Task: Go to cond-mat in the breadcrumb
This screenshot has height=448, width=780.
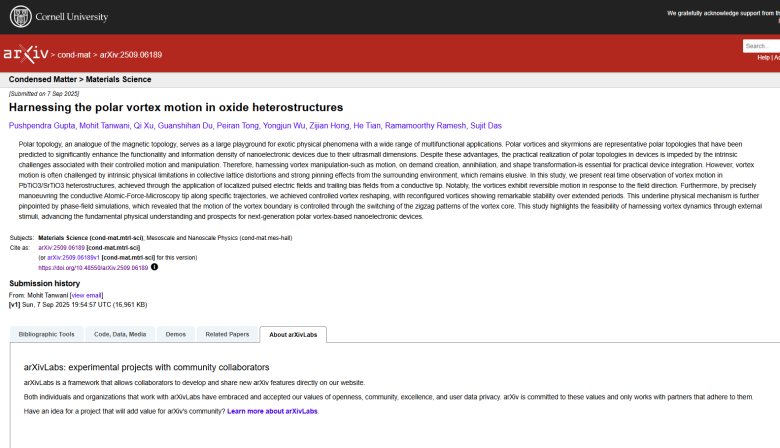Action: coord(74,54)
